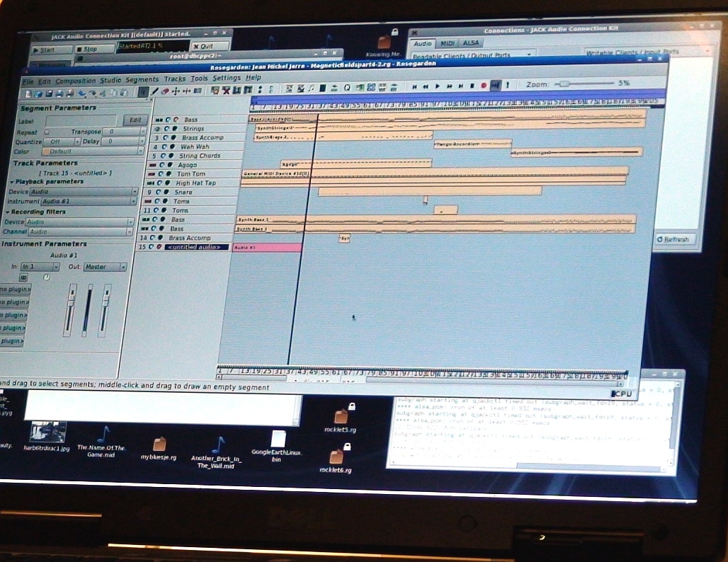Select the arrow (Select and Edit) tool
Screen dimensions: 728x562
(143, 91)
